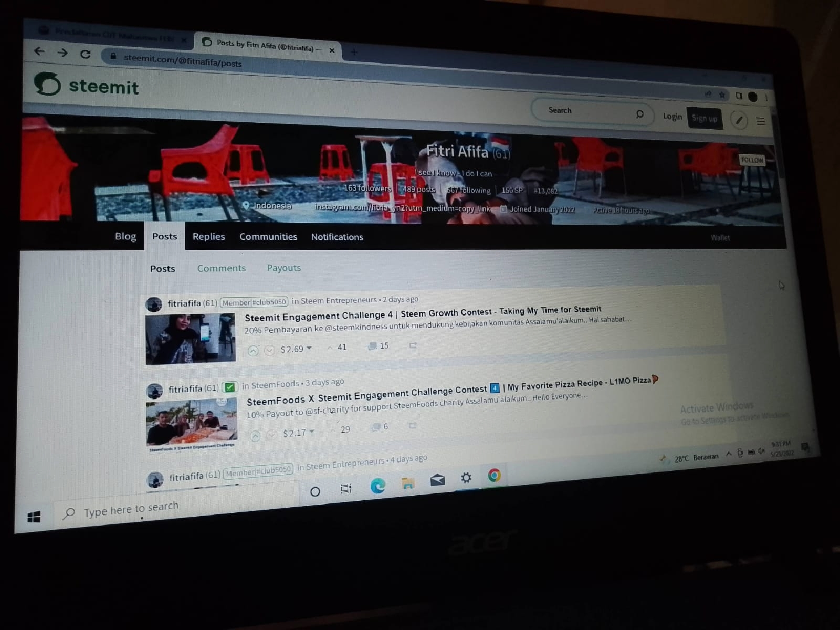
Task: Click the search magnifier icon
Action: [x=639, y=114]
